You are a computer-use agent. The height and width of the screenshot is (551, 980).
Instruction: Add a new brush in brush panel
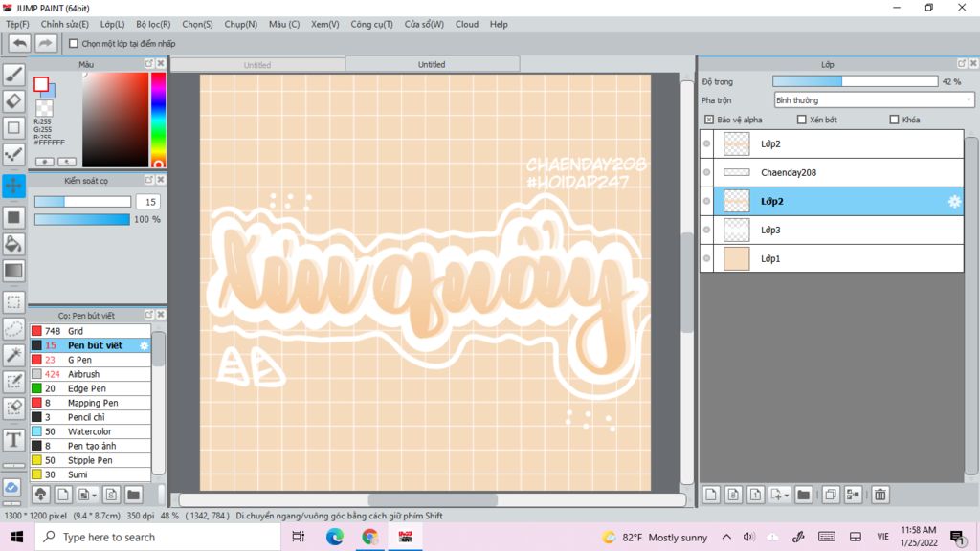point(63,495)
